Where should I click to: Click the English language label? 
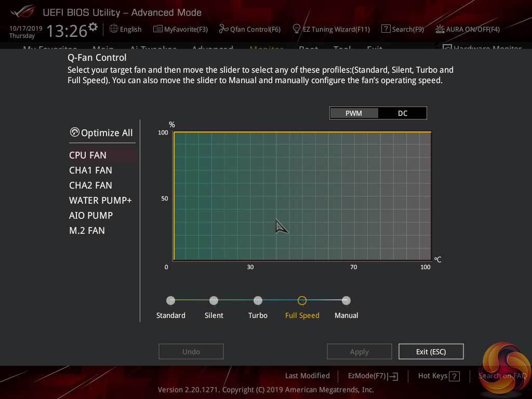(130, 29)
